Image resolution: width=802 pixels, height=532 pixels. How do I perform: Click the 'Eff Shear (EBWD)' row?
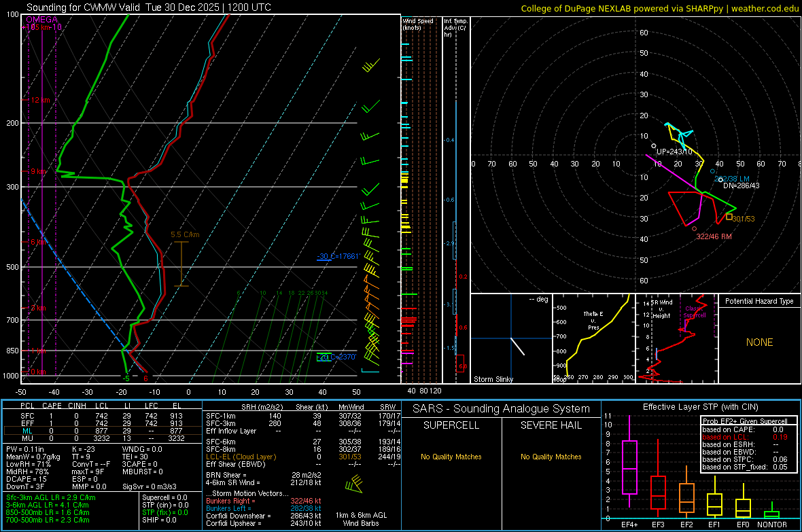tap(303, 465)
